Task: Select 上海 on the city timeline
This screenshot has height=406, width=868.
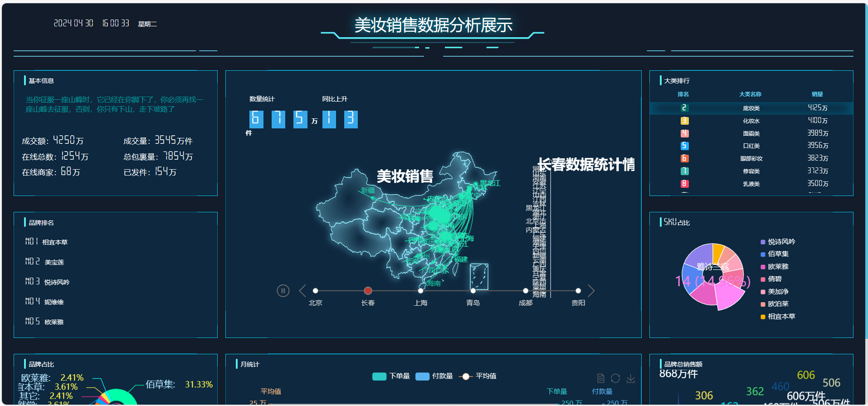Action: click(x=420, y=291)
